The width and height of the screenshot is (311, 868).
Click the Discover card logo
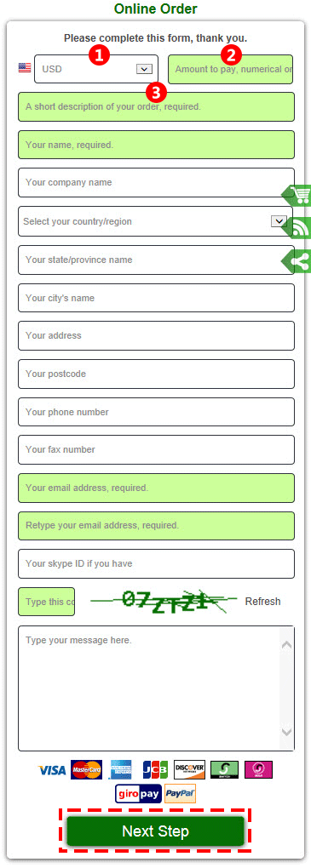coord(190,769)
